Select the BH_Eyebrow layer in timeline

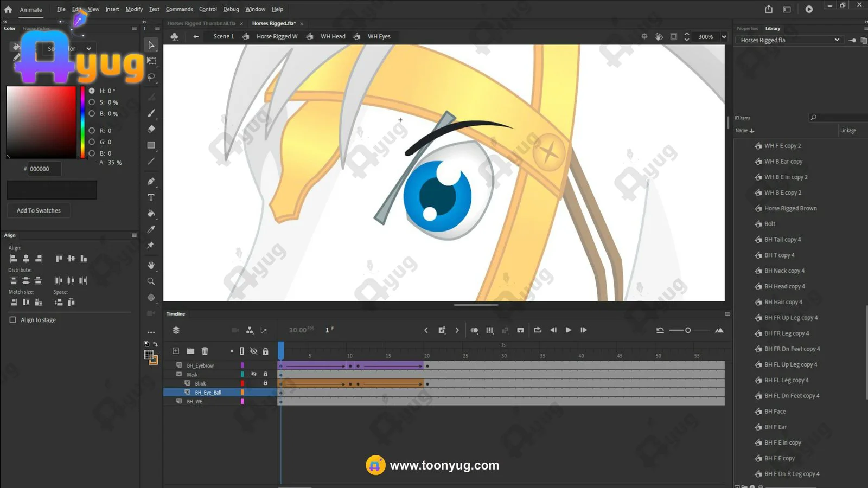pos(200,365)
